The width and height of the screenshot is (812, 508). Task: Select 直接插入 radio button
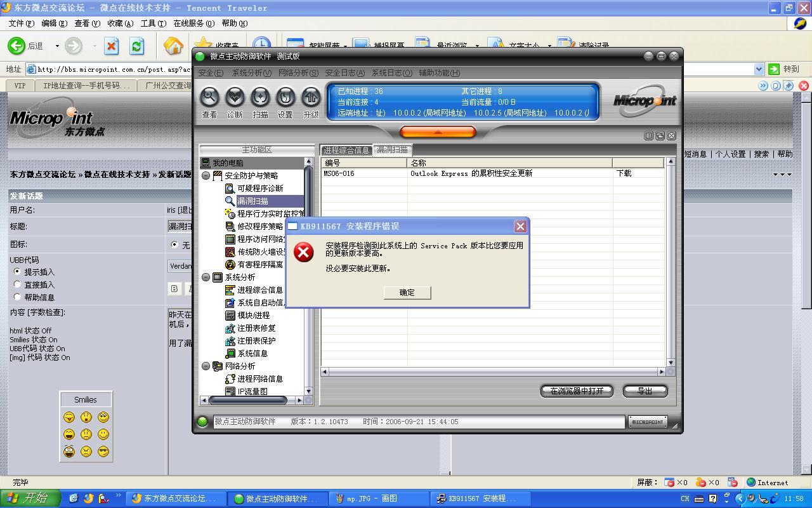coord(18,284)
